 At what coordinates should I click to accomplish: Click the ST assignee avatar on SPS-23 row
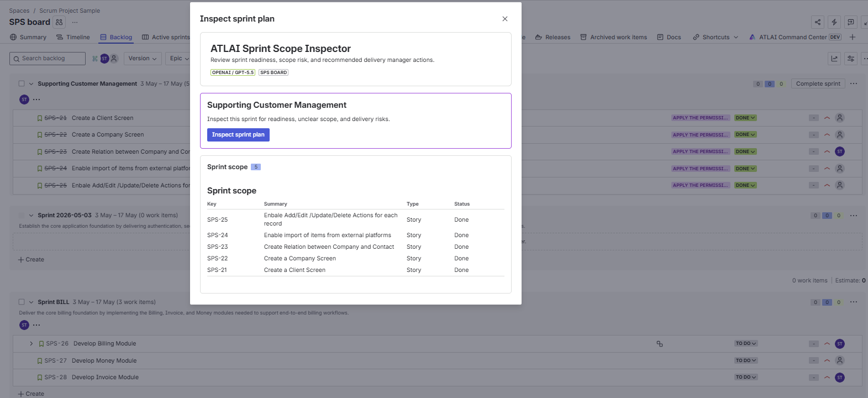[840, 151]
